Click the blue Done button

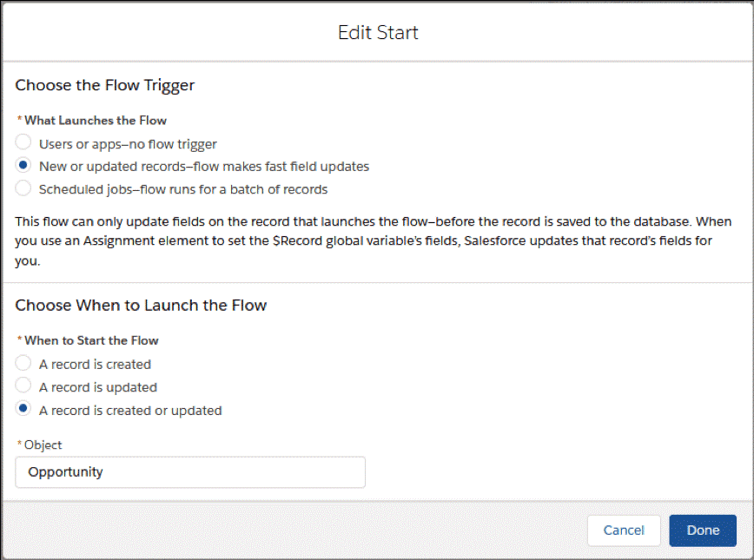click(702, 530)
